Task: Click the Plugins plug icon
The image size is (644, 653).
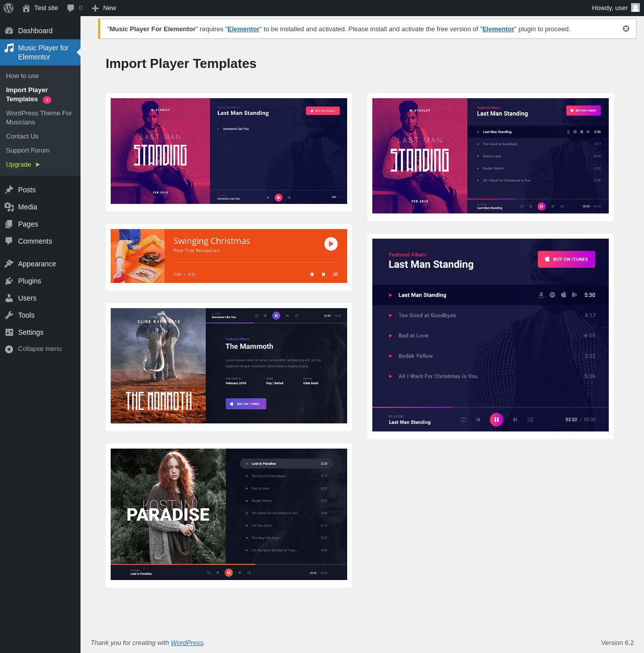Action: (x=9, y=281)
